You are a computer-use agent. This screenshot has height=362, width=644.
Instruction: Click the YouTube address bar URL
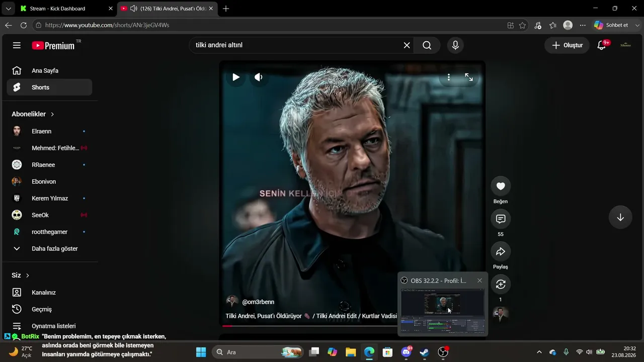click(x=107, y=25)
